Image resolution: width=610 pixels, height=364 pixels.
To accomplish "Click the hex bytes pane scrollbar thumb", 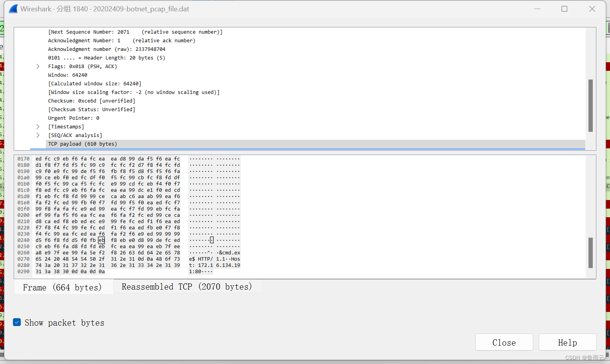I will [x=590, y=252].
